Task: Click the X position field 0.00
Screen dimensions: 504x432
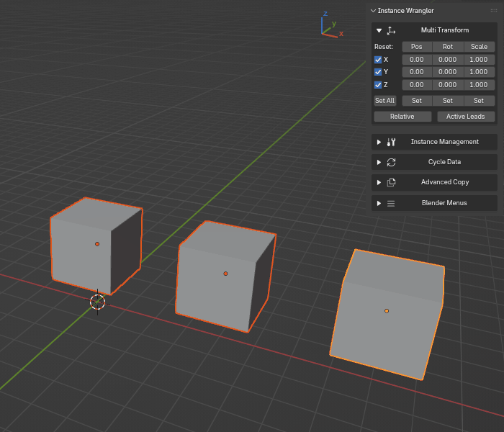Action: point(417,60)
